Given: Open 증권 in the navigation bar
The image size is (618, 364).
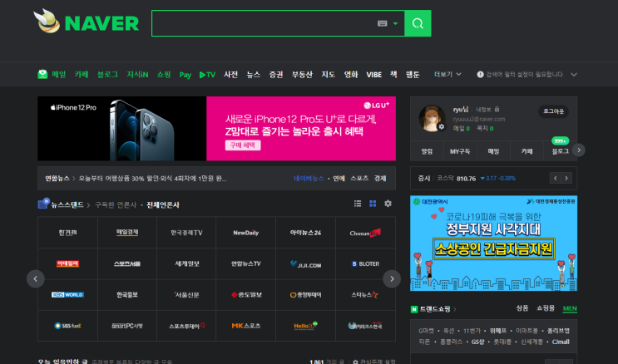Looking at the screenshot, I should point(276,74).
